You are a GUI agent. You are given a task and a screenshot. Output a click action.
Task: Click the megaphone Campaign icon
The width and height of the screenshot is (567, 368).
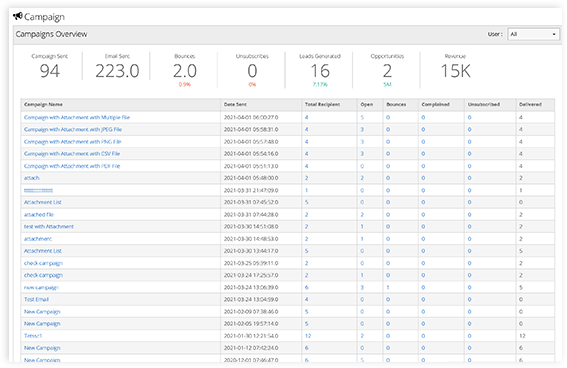[x=18, y=16]
